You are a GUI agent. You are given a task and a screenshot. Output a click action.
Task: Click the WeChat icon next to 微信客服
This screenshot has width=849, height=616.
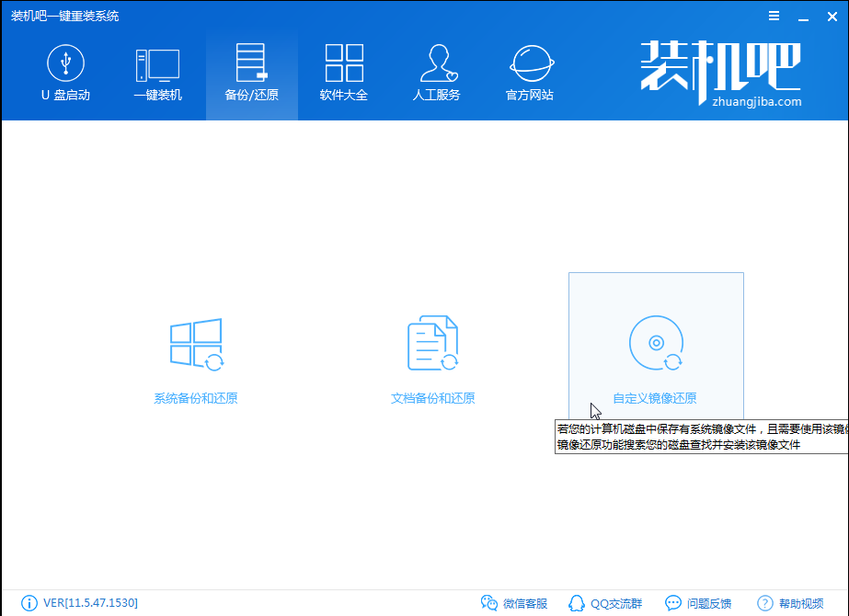click(x=488, y=602)
